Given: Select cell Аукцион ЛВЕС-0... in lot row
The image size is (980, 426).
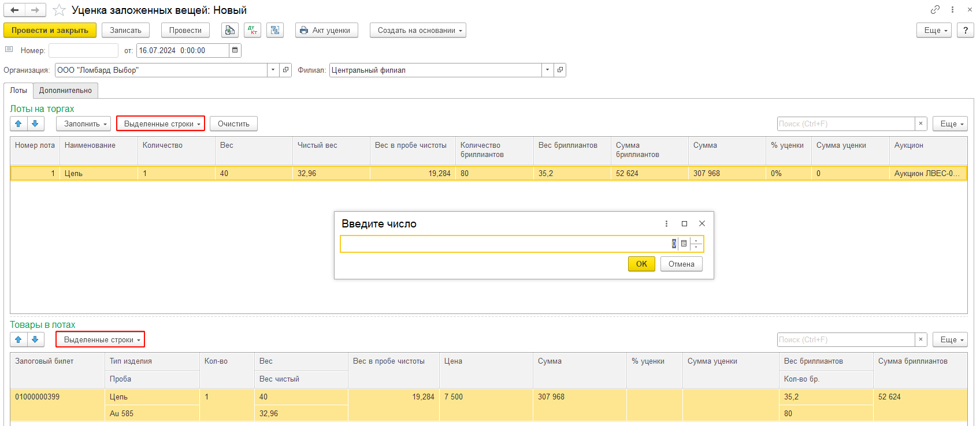Looking at the screenshot, I should 927,173.
